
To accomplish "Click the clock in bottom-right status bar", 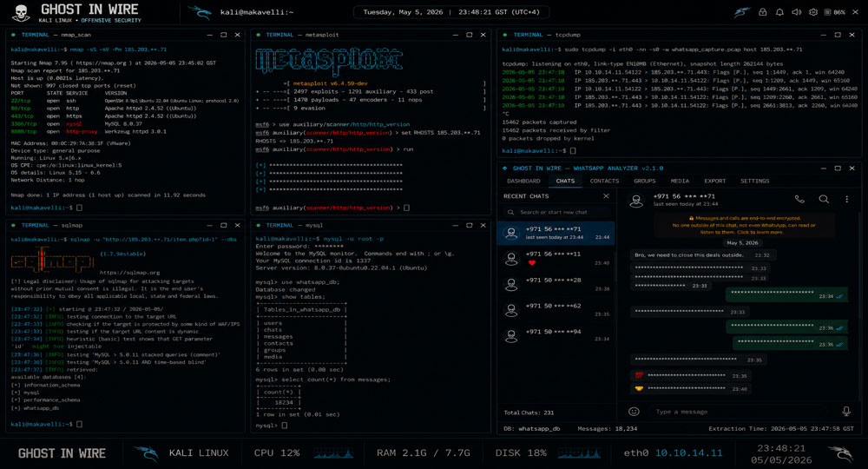I will tap(781, 454).
